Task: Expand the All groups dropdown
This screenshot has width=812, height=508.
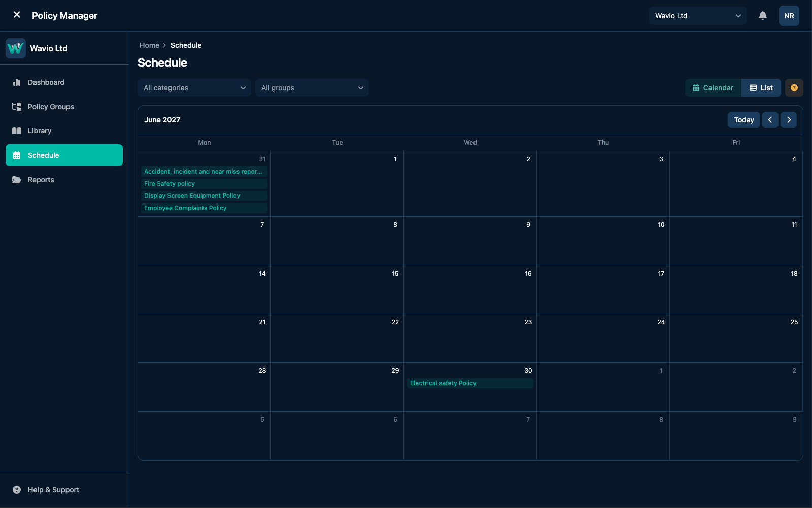Action: click(x=312, y=88)
